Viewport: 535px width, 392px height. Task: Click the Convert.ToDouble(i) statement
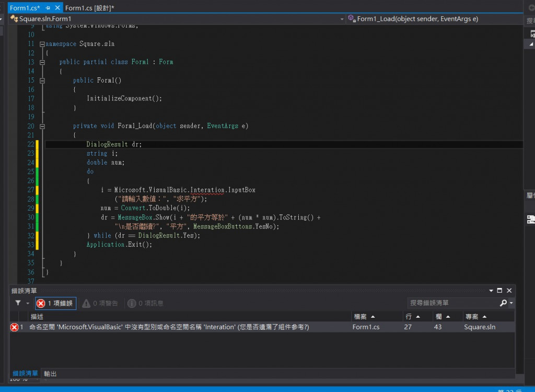[x=155, y=208]
